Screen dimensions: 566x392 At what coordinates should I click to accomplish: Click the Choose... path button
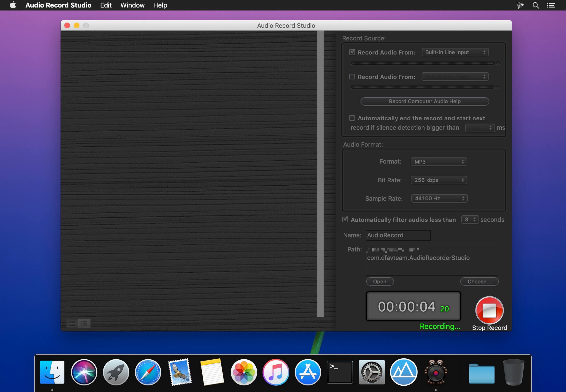coord(479,282)
